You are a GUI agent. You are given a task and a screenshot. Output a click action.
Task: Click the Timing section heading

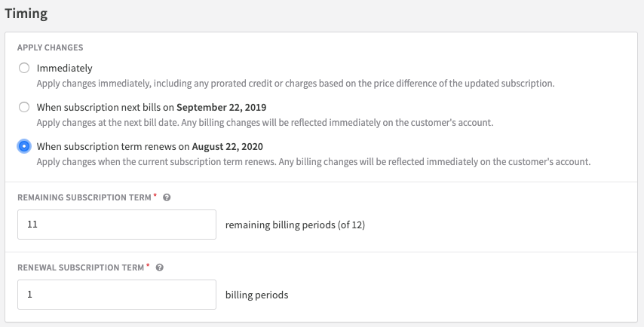point(26,14)
